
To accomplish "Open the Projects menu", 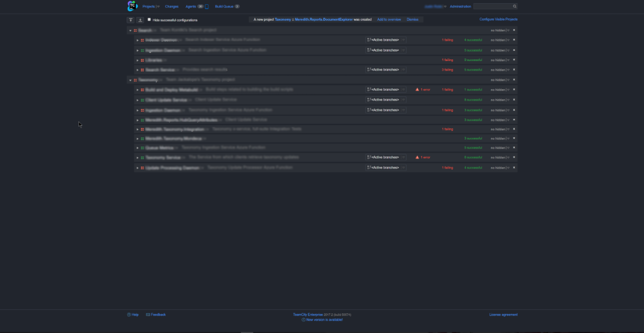I will pos(148,6).
